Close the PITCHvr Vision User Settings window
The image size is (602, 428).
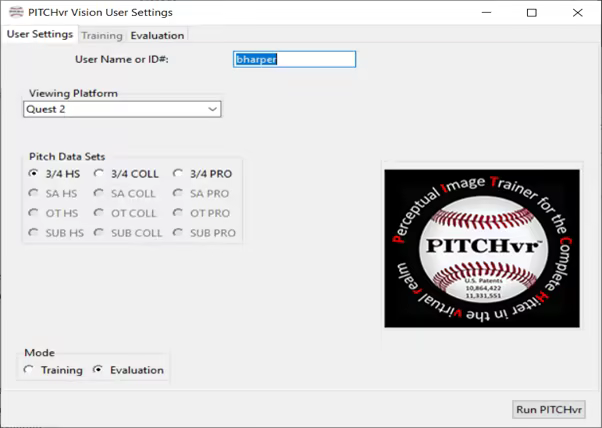click(578, 13)
